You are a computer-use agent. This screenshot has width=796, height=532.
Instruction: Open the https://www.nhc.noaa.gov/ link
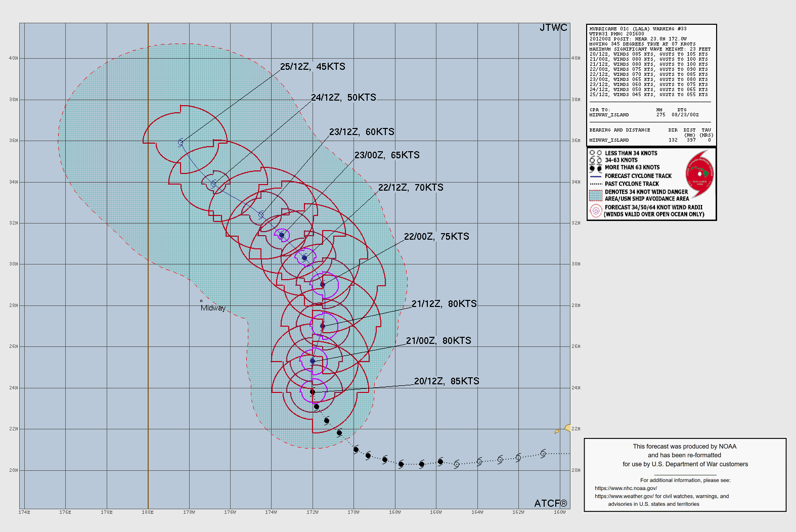(626, 489)
